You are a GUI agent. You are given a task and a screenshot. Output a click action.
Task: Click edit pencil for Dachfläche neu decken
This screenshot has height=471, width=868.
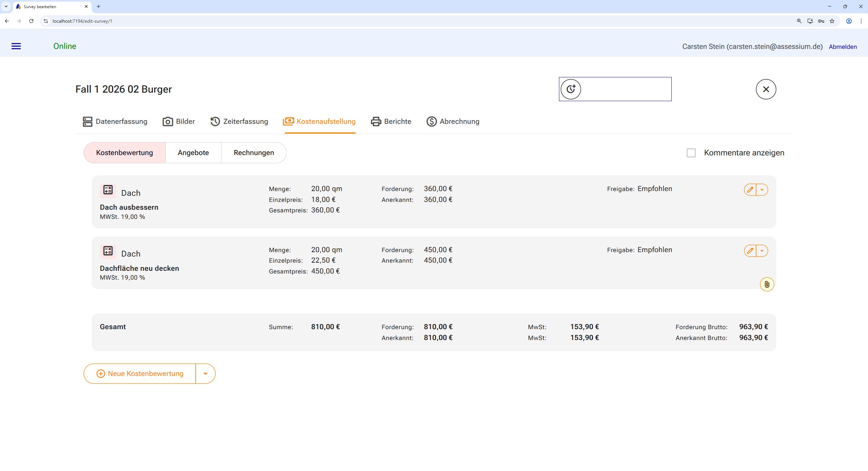tap(750, 251)
